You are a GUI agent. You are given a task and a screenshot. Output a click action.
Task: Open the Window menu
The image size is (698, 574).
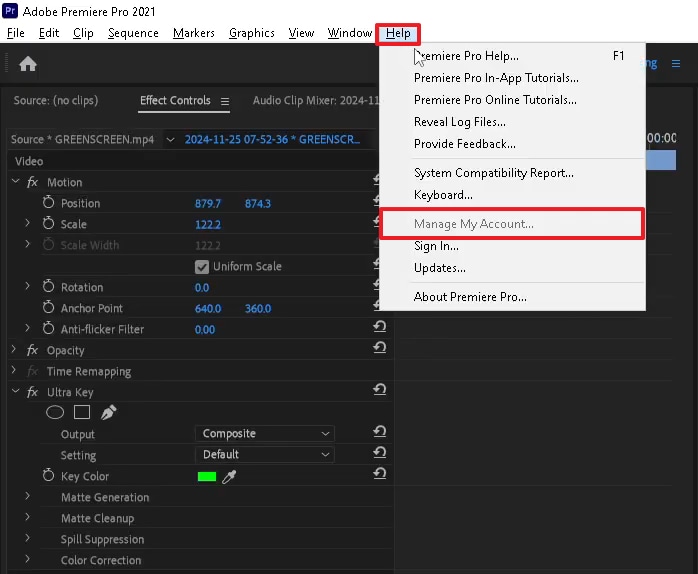(349, 33)
